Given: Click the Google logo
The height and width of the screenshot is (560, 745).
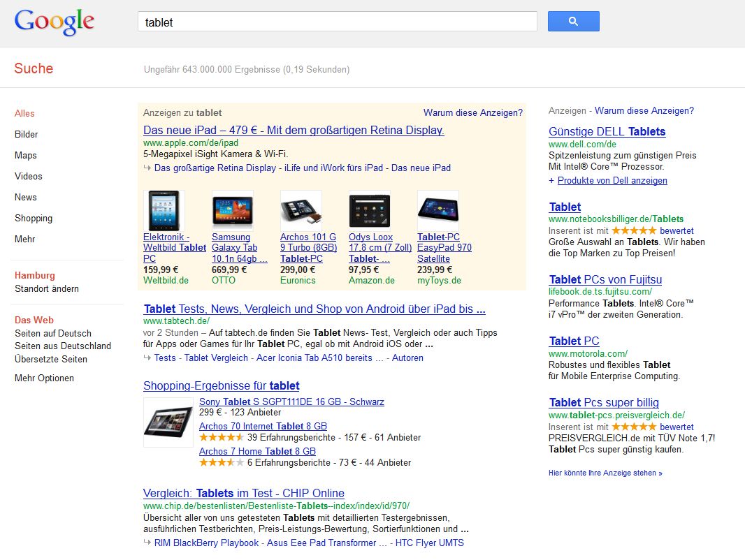Looking at the screenshot, I should point(55,22).
